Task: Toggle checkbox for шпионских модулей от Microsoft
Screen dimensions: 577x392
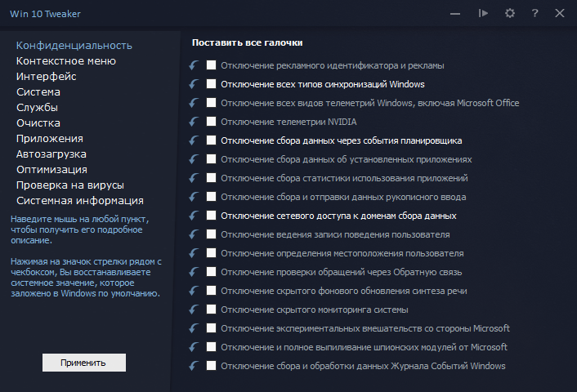Action: click(x=212, y=347)
